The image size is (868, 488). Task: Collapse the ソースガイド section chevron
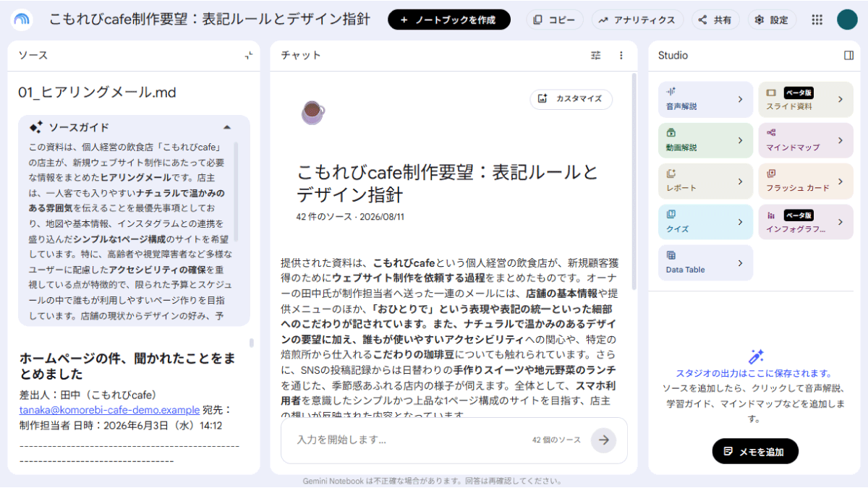coord(227,127)
